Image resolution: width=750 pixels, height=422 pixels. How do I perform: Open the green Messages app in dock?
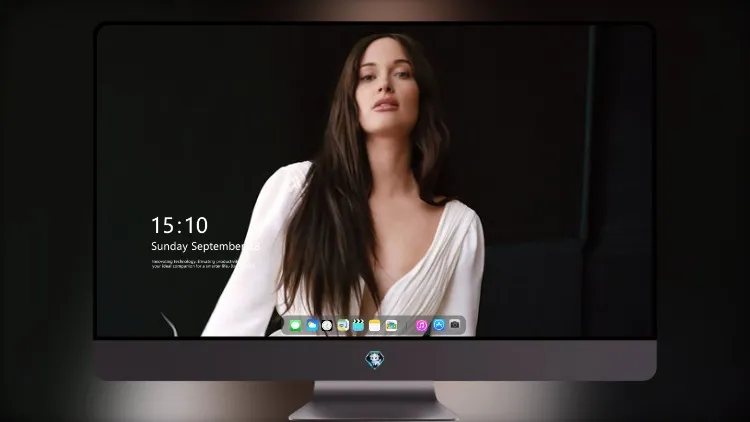point(295,326)
